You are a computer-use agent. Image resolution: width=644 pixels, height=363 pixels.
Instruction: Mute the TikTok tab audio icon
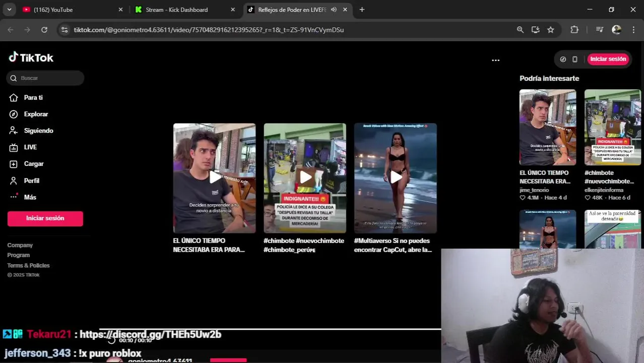[334, 10]
